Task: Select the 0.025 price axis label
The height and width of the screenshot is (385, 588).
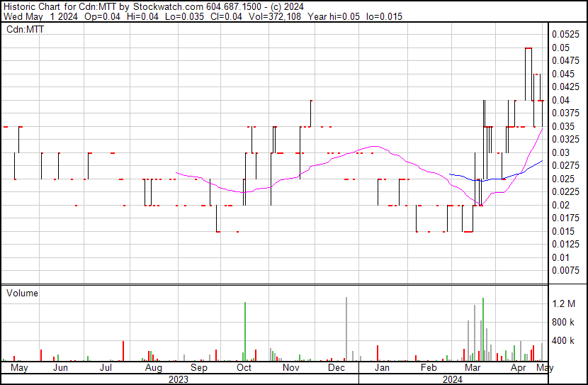Action: point(563,179)
